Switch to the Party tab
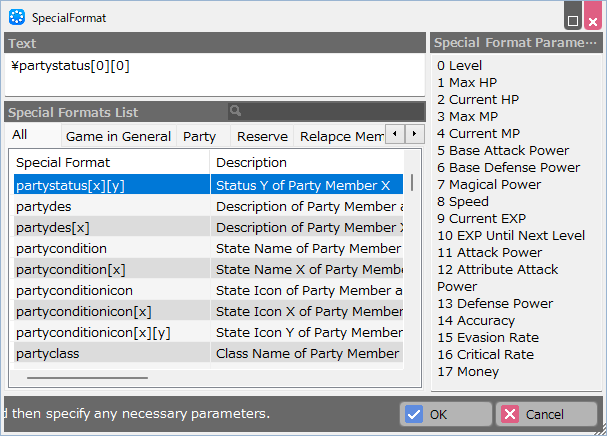The height and width of the screenshot is (436, 607). pyautogui.click(x=199, y=136)
